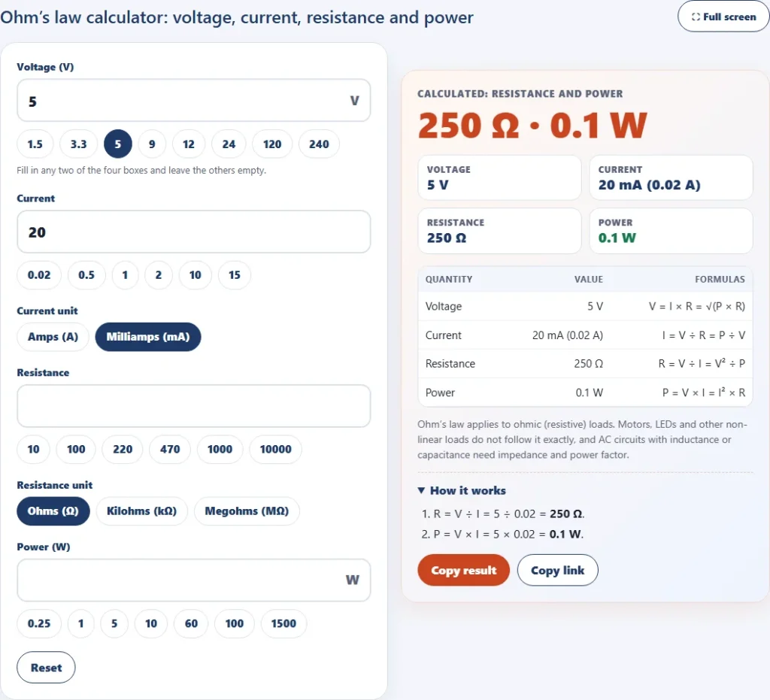Pick the 120 volt preset
770x700 pixels.
pyautogui.click(x=272, y=144)
